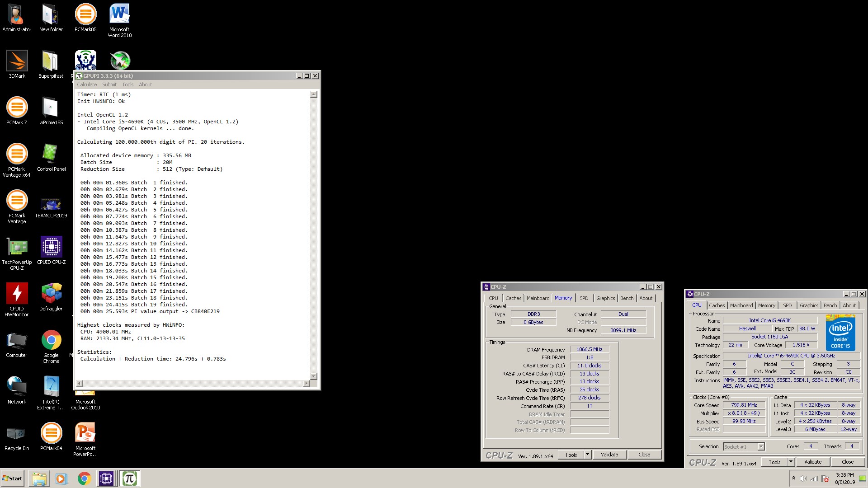Open Microsoft PowerPoint desktop shortcut
Viewport: 868px width, 488px height.
[85, 439]
